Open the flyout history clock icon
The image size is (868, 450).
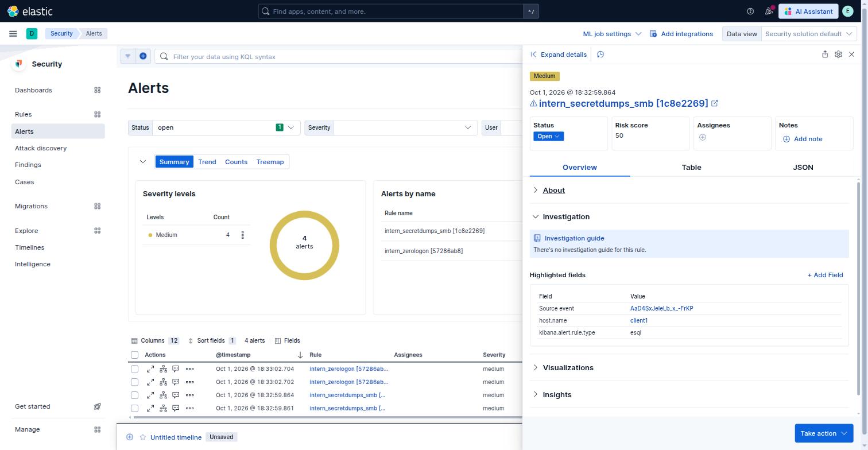tap(600, 55)
